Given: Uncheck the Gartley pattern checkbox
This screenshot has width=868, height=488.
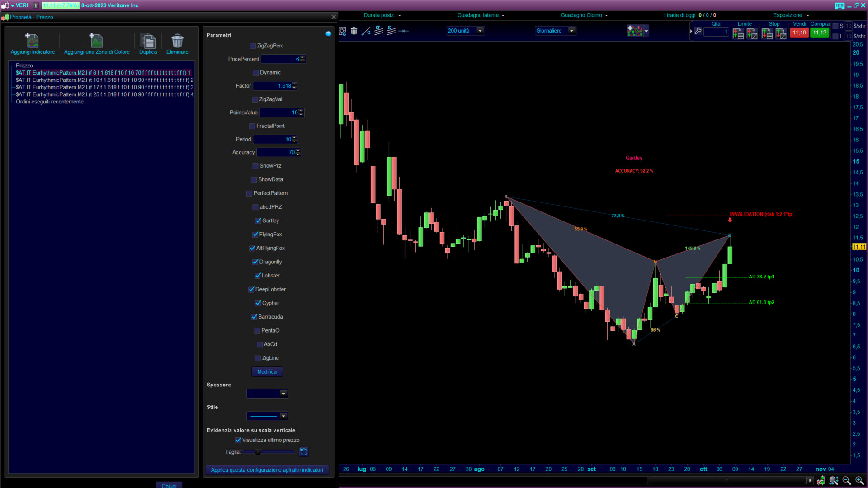Looking at the screenshot, I should (x=258, y=221).
